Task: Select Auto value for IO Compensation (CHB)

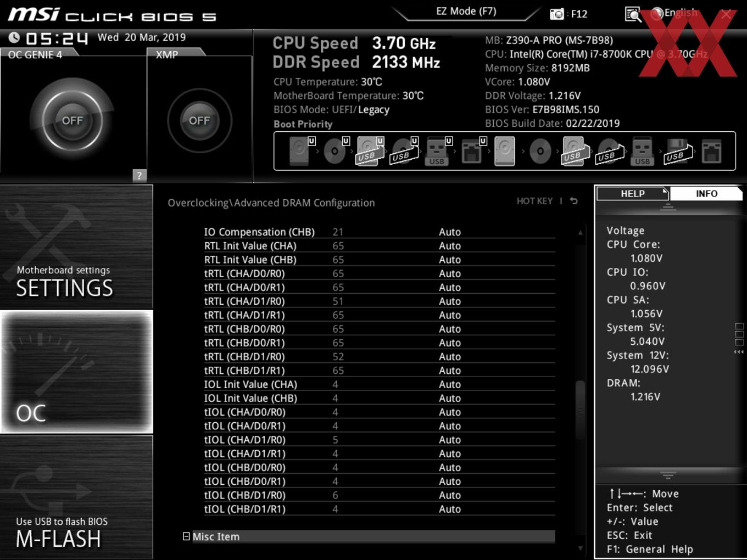Action: pyautogui.click(x=450, y=232)
